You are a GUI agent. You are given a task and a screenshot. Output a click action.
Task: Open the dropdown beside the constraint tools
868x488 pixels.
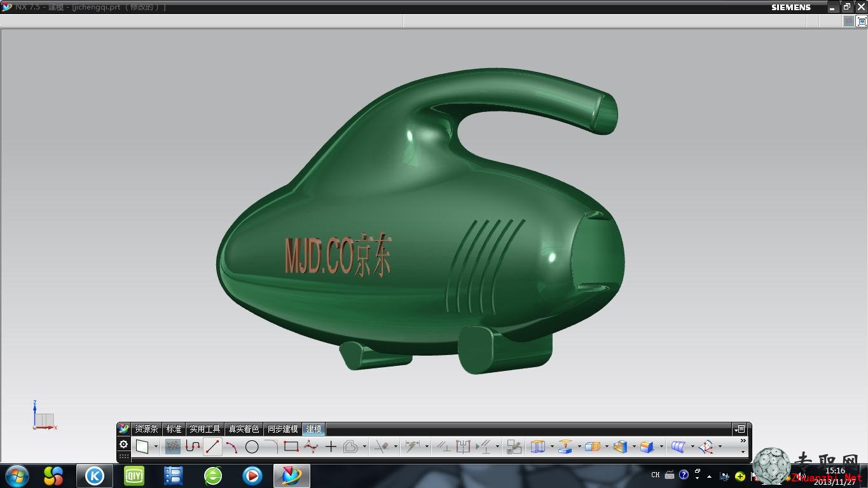pos(497,447)
